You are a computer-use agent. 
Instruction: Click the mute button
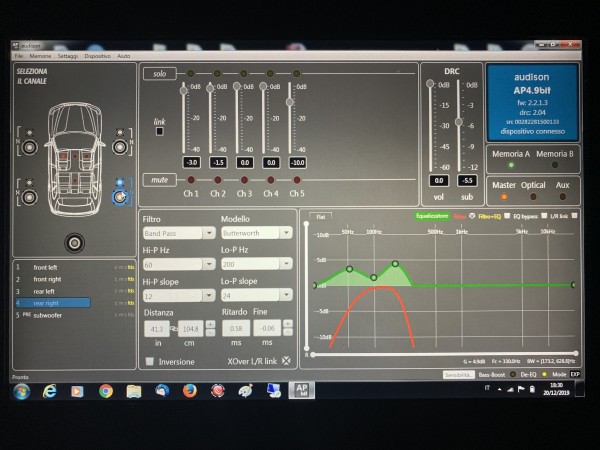coord(160,179)
